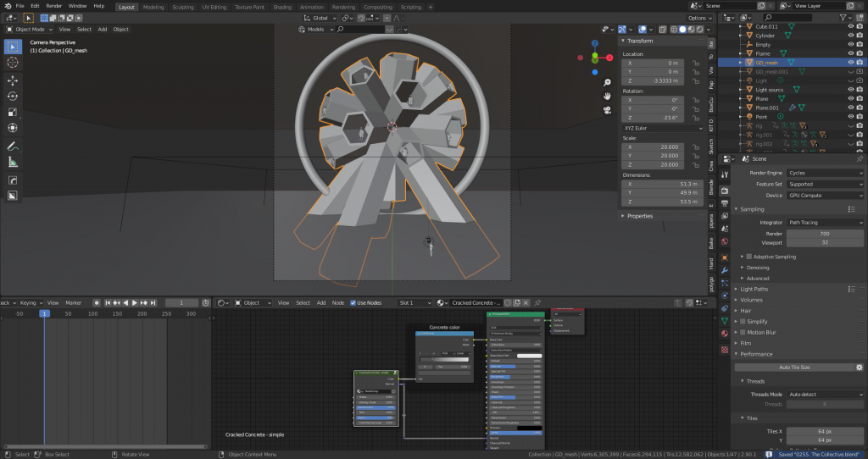Screen dimensions: 868x459
Task: Open the File menu
Action: point(20,6)
